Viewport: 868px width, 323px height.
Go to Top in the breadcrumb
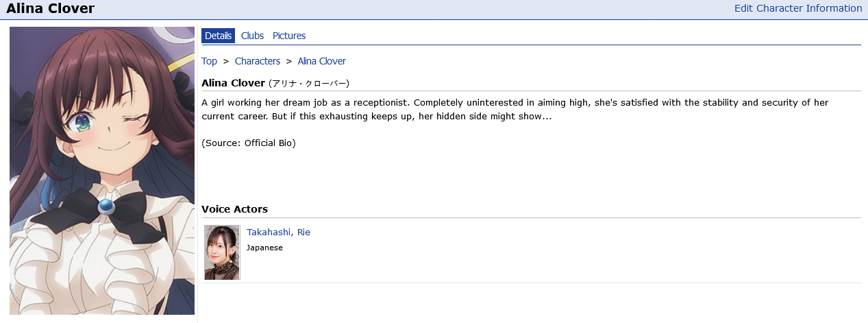(209, 61)
